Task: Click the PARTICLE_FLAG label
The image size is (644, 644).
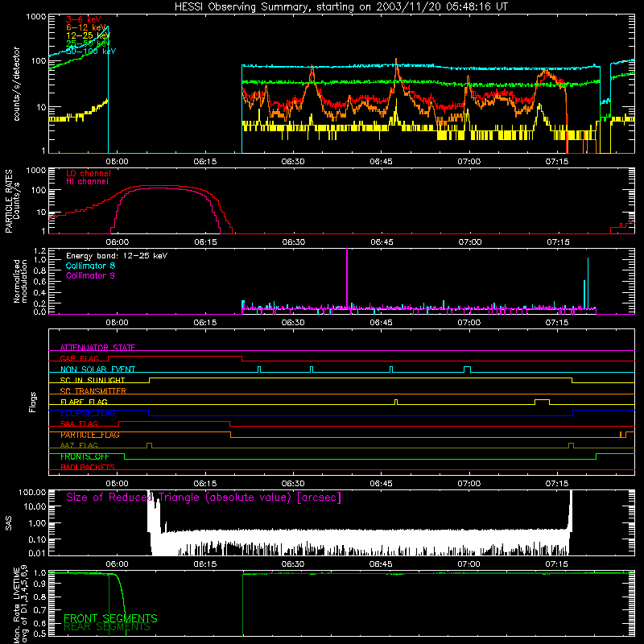Action: [x=90, y=435]
